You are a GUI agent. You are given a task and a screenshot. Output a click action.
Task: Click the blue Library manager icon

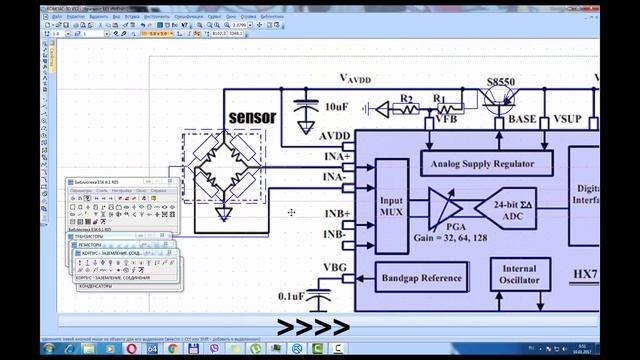pyautogui.click(x=160, y=25)
